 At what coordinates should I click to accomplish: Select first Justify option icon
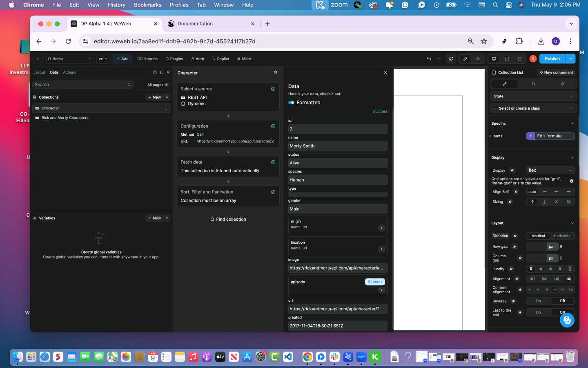pyautogui.click(x=531, y=269)
